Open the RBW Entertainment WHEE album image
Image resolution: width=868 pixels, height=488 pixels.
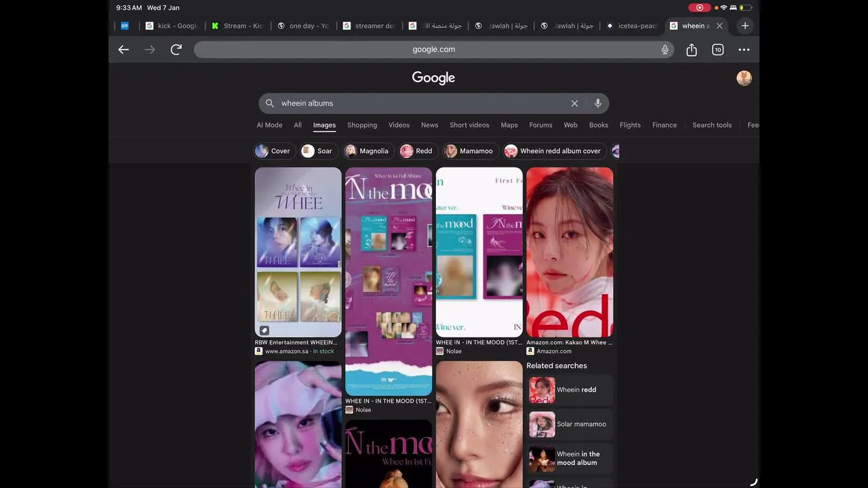click(x=298, y=252)
